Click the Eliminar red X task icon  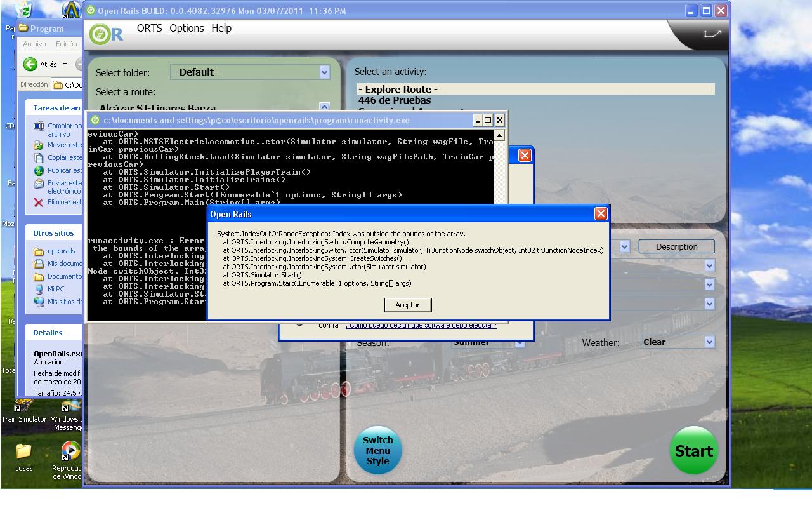(39, 203)
